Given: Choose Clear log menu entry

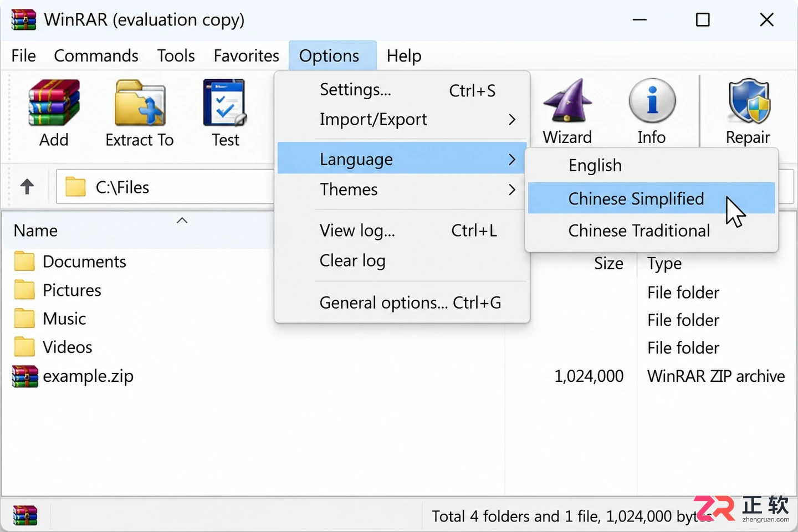Looking at the screenshot, I should click(402, 260).
